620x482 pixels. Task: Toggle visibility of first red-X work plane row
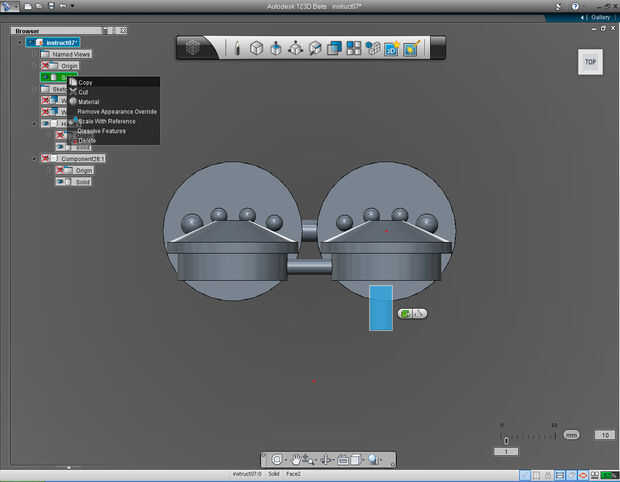45,100
